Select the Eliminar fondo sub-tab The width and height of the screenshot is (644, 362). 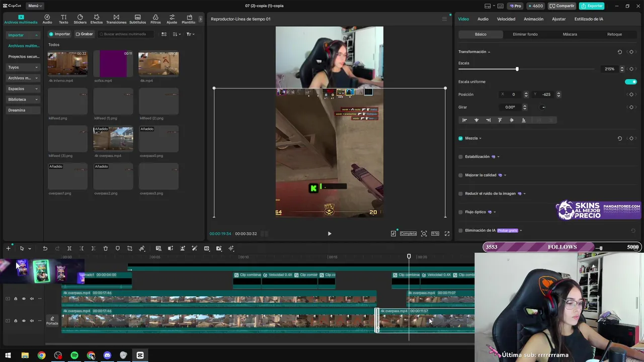click(525, 34)
